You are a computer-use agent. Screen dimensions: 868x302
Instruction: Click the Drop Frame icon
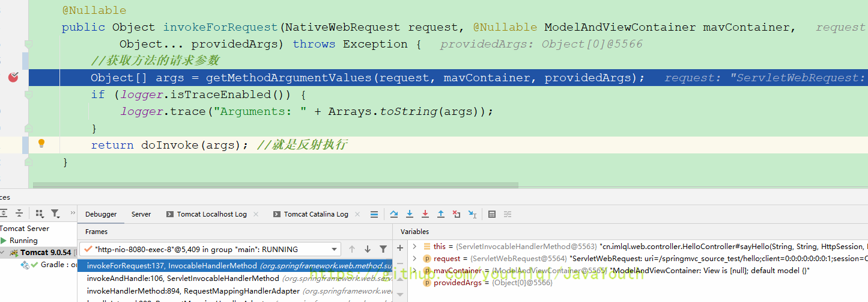pos(457,214)
